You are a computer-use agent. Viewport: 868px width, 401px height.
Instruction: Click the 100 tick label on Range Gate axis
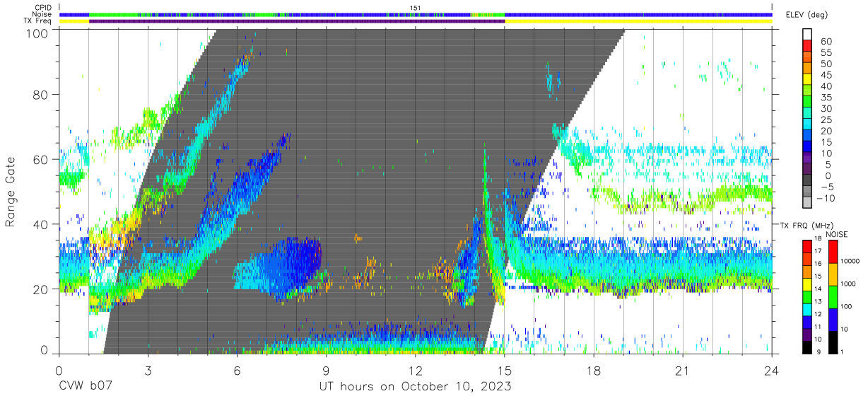pos(39,33)
